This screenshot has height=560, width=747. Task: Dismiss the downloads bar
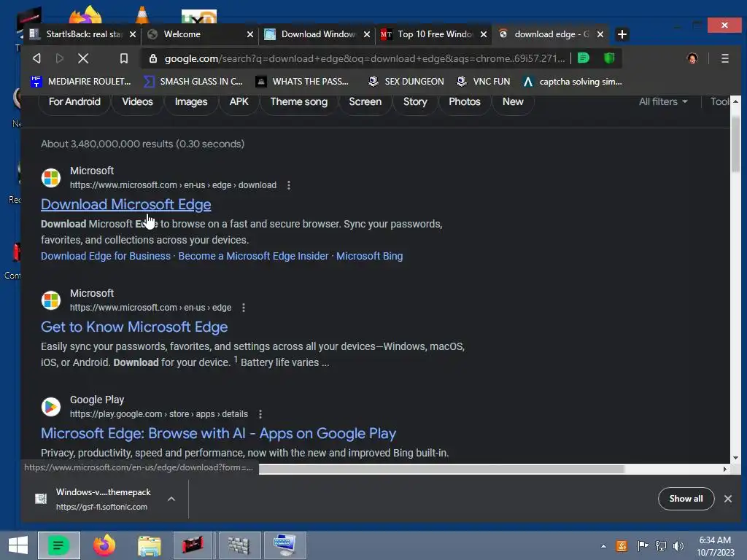click(x=728, y=499)
